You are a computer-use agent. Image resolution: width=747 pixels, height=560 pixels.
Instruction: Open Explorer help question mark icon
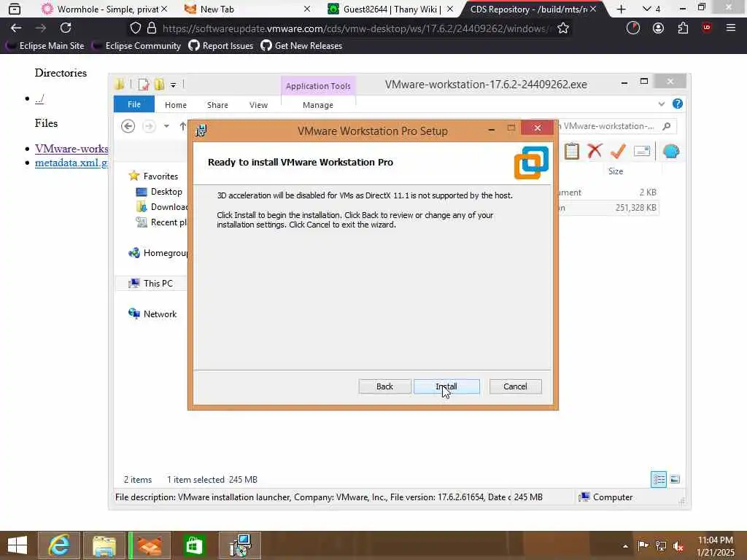pyautogui.click(x=678, y=104)
